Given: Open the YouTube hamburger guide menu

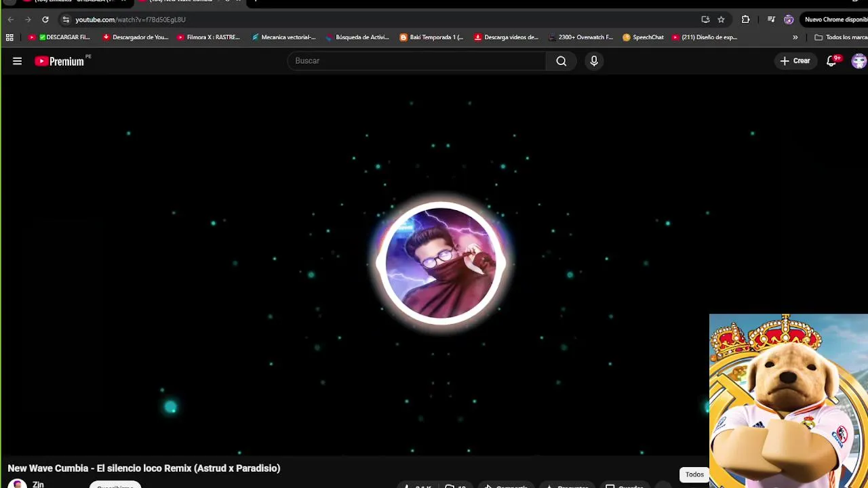Looking at the screenshot, I should 17,61.
